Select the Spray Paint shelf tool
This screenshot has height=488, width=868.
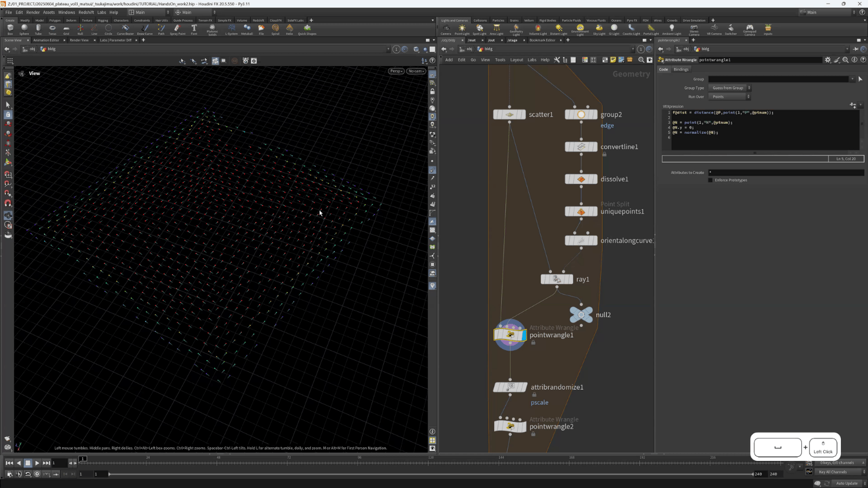(177, 29)
